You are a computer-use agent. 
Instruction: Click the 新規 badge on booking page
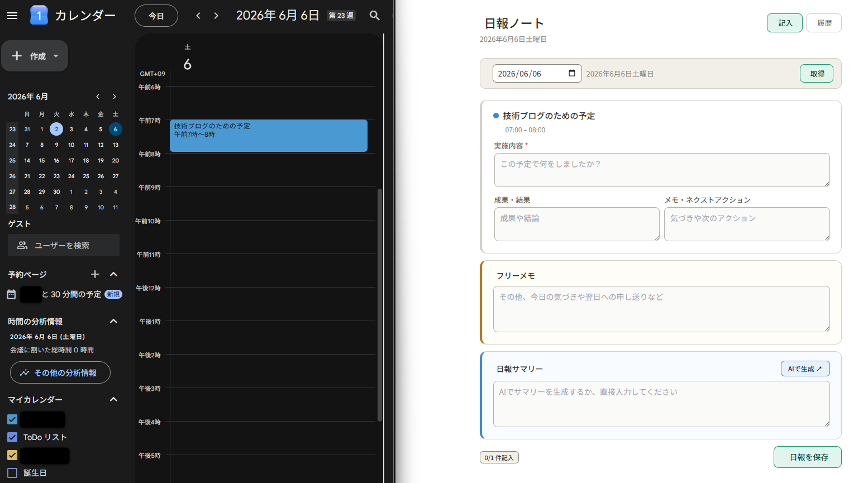pyautogui.click(x=113, y=294)
